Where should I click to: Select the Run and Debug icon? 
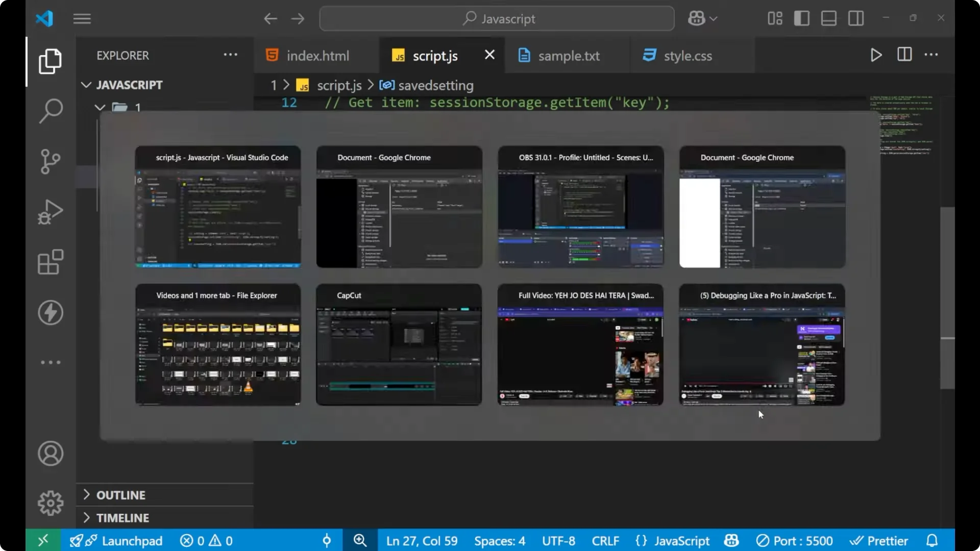click(50, 212)
